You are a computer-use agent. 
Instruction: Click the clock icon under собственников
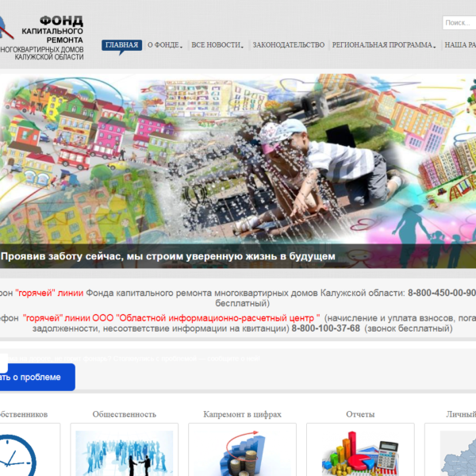[x=18, y=455]
